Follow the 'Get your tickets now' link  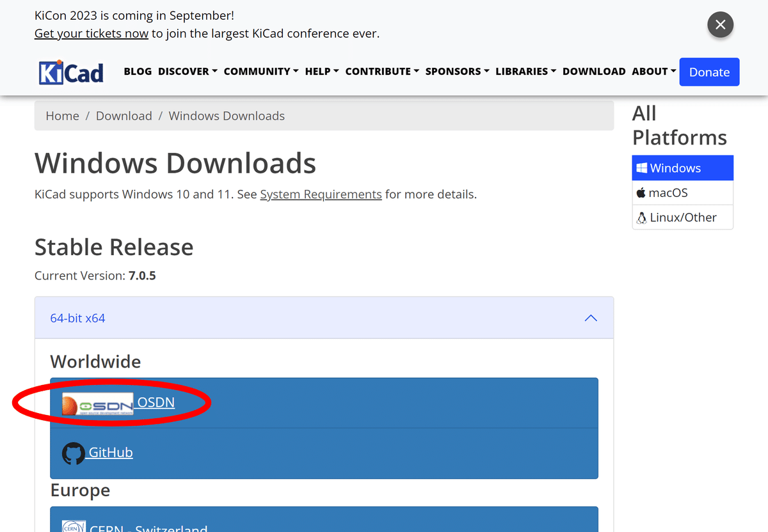92,33
